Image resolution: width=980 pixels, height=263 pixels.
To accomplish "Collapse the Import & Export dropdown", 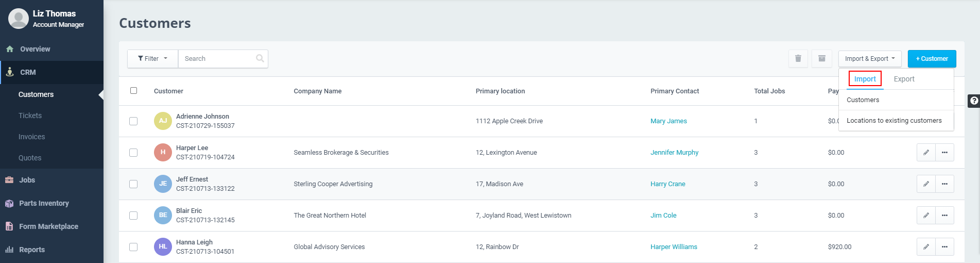I will tap(870, 59).
